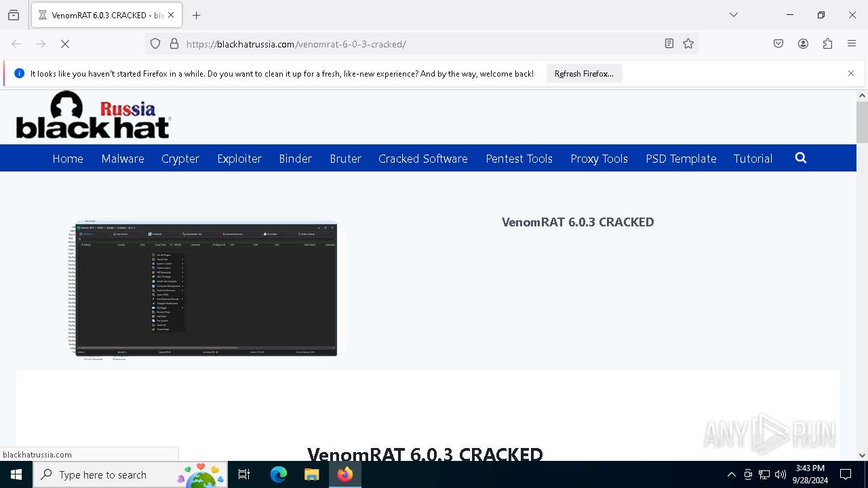The image size is (868, 488).
Task: Open the Binder menu item
Action: tap(296, 159)
